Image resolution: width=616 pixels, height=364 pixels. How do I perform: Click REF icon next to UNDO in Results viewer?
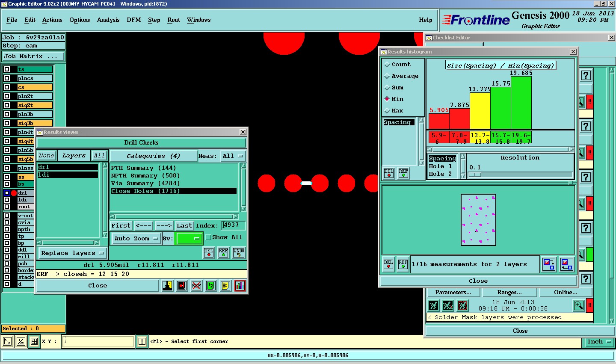pyautogui.click(x=223, y=253)
